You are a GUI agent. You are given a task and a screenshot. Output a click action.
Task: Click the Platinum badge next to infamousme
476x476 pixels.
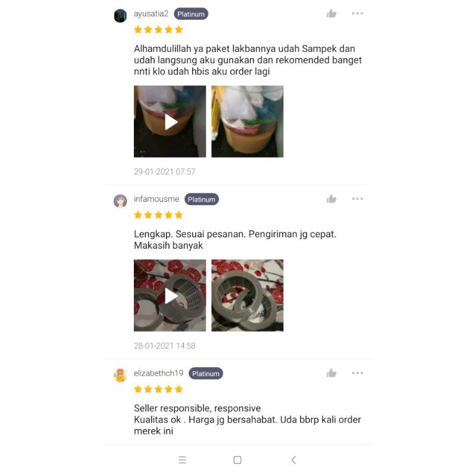(x=202, y=199)
